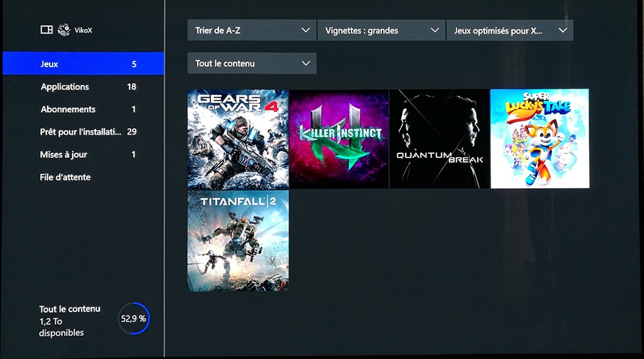The height and width of the screenshot is (359, 644).
Task: Open the Titanfall 2 game tile
Action: coord(238,240)
